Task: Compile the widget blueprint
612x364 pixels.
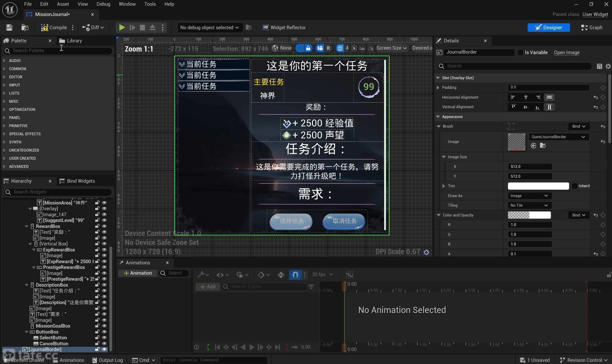Action: (x=54, y=27)
